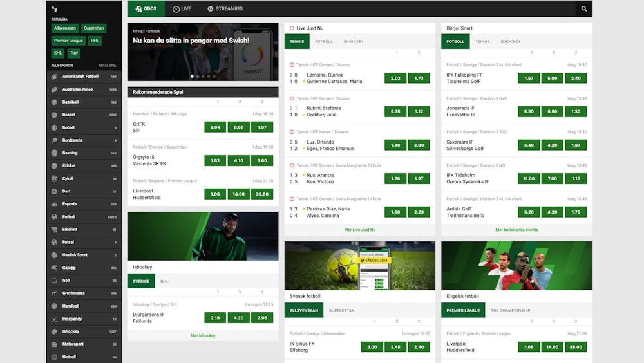This screenshot has width=644, height=363.
Task: Click the Bordtennis paddle icon
Action: click(x=54, y=140)
